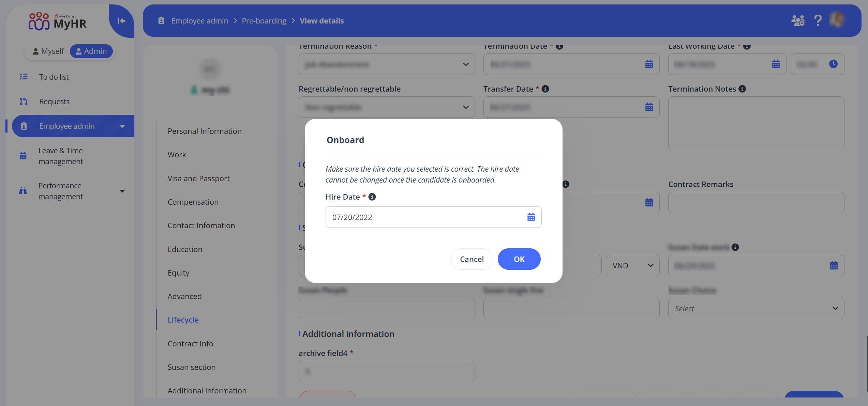Collapse the sidebar navigation arrow
This screenshot has width=868, height=406.
click(x=121, y=21)
